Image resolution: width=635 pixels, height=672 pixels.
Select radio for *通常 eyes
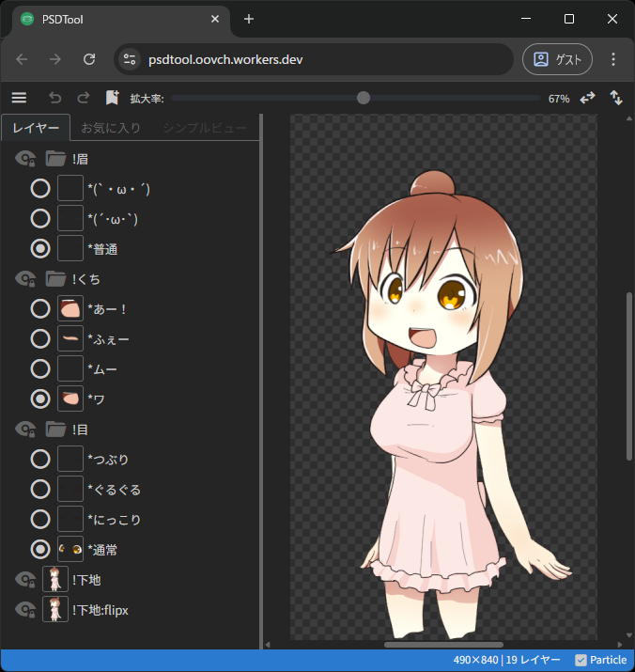point(40,550)
